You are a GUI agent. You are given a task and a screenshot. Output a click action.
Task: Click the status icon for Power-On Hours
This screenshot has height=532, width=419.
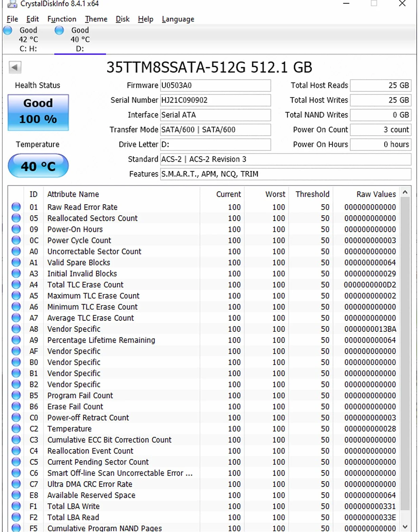[16, 229]
